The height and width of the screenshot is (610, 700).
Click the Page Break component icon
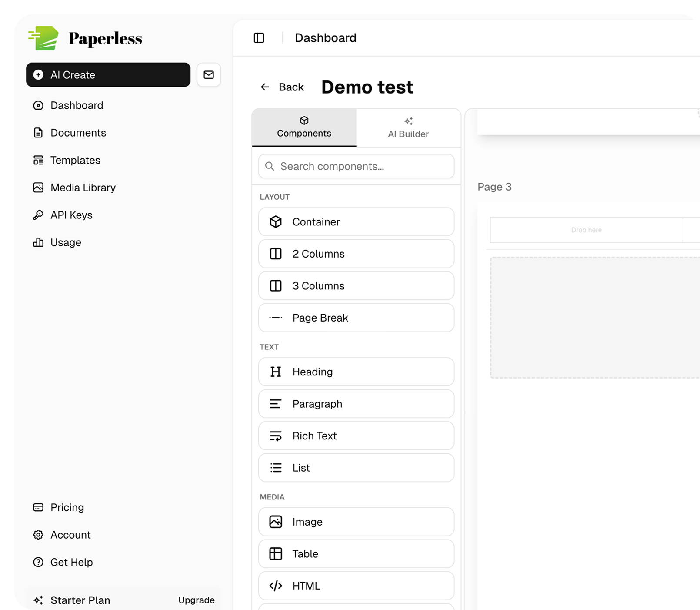[x=275, y=318]
